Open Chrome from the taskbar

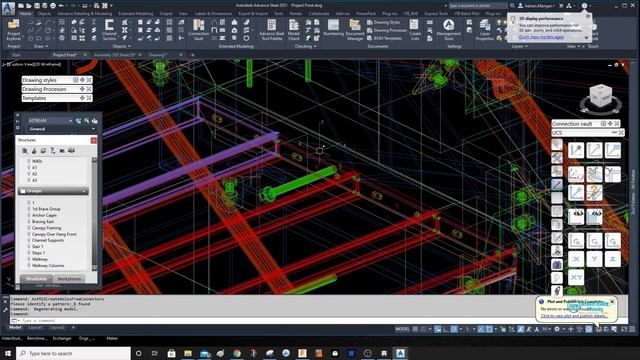pyautogui.click(x=237, y=353)
